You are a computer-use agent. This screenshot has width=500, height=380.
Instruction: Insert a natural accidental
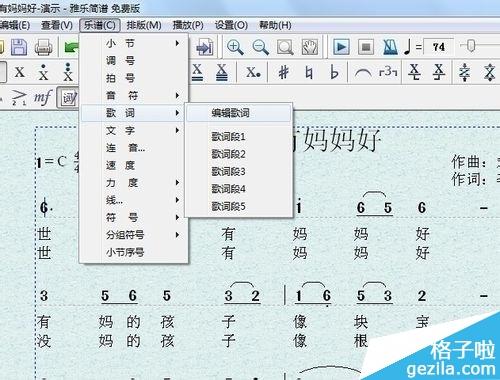click(309, 72)
